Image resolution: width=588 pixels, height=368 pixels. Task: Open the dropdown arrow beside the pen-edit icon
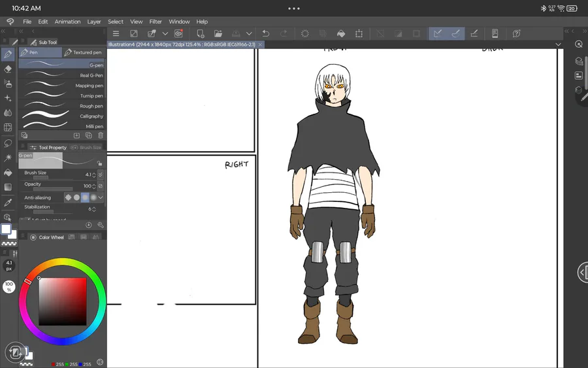point(165,34)
